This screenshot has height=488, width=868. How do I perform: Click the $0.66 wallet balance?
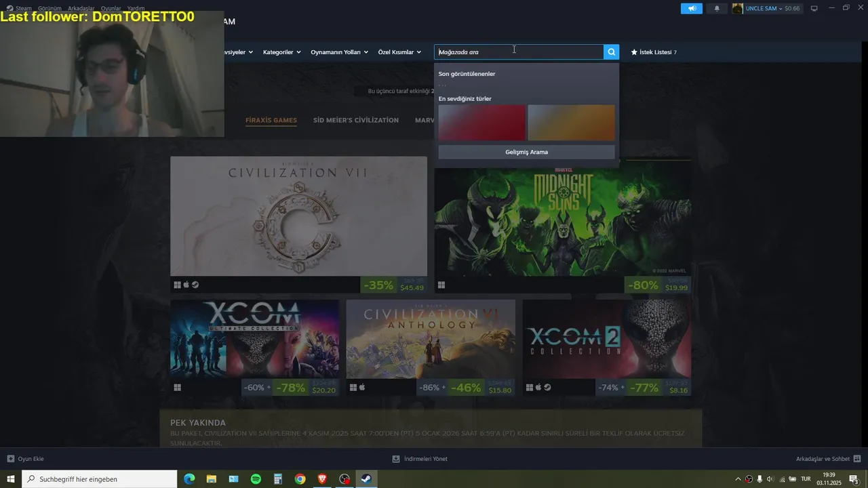792,8
